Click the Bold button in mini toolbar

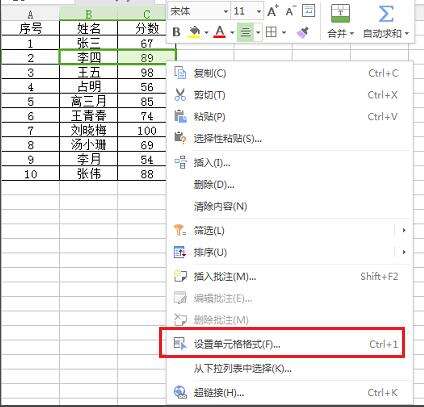[176, 32]
